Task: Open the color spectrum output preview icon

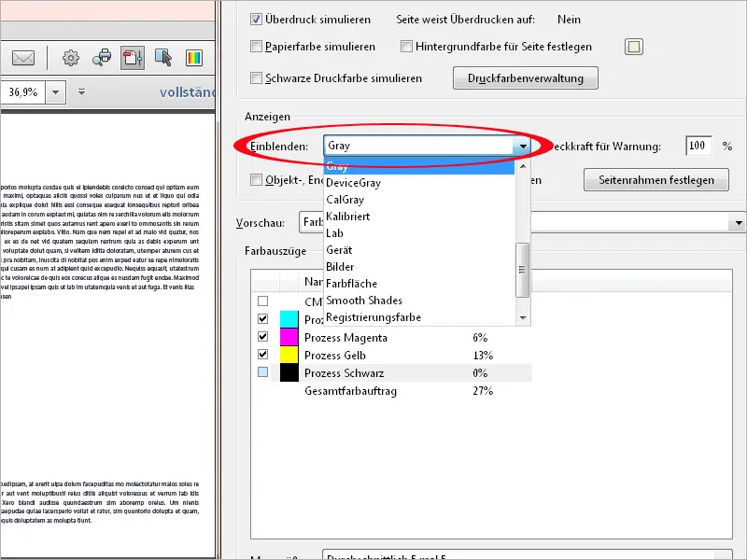Action: (194, 58)
